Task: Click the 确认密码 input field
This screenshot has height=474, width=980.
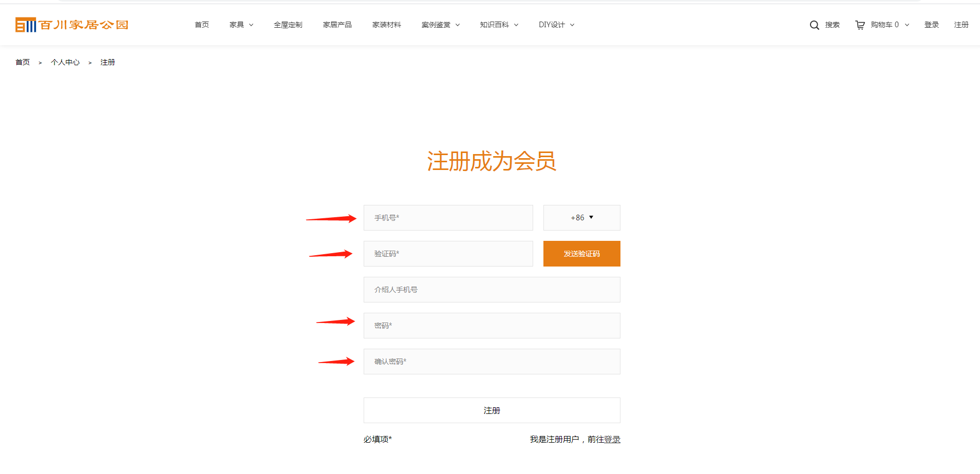Action: pos(492,362)
